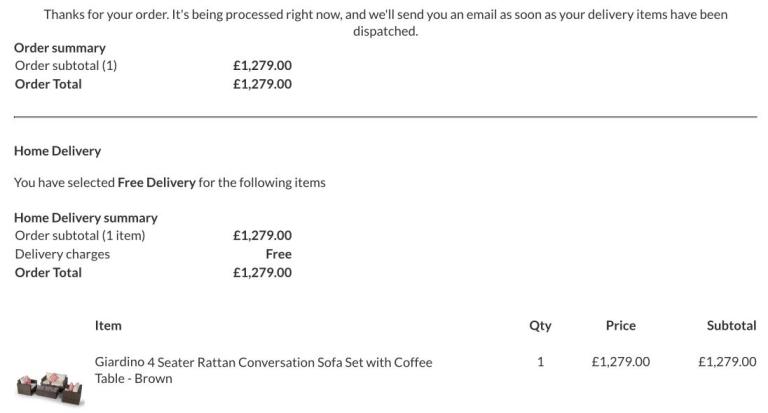Click the Home Delivery section heading
Screen dimensions: 768x413
point(57,151)
